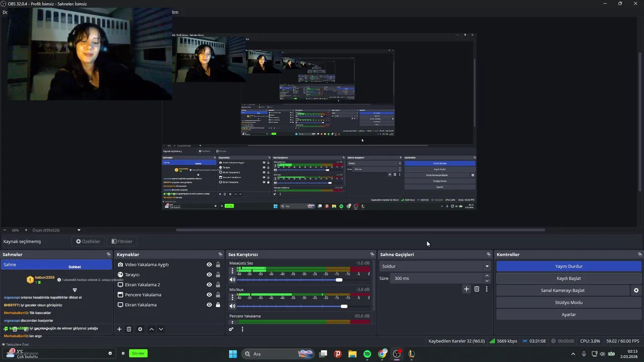Undock the Sahneler panel
644x362 pixels.
coord(109,254)
